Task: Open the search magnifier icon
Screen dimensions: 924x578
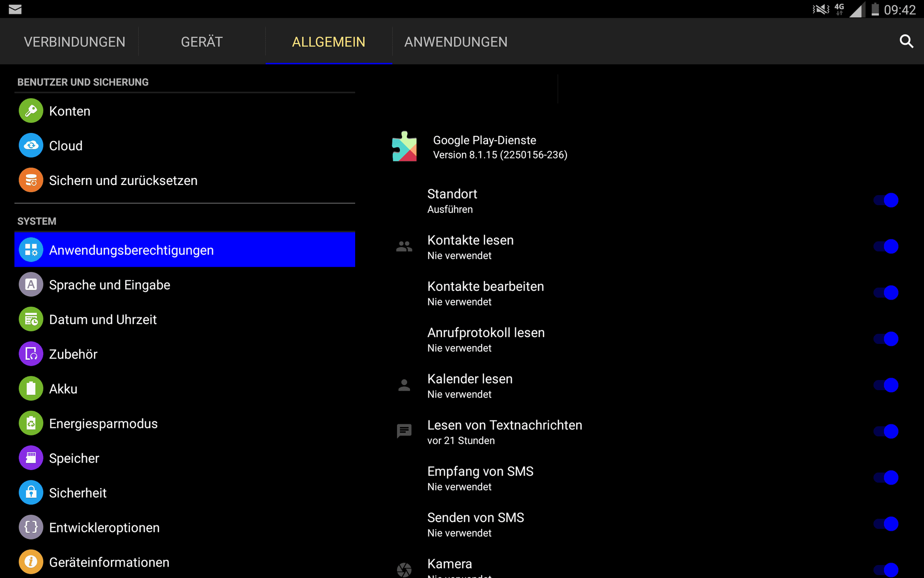Action: coord(906,41)
